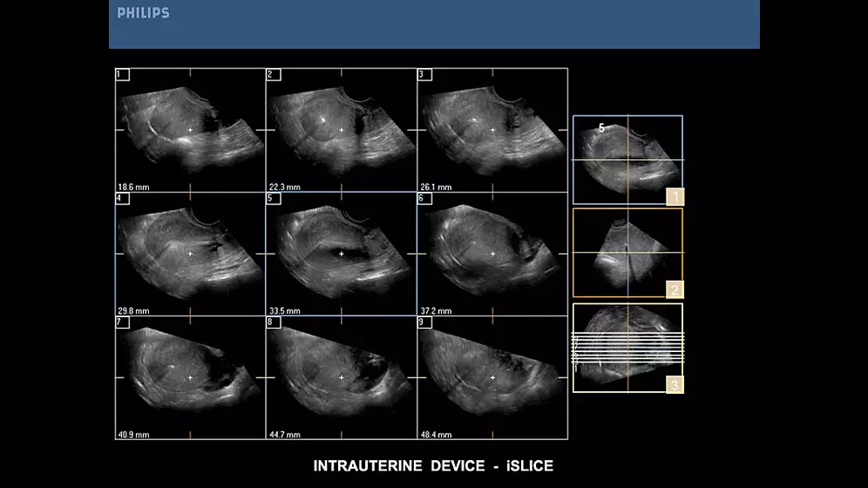Open reference plane view 3 with slice lines
The image size is (868, 488).
click(x=627, y=348)
